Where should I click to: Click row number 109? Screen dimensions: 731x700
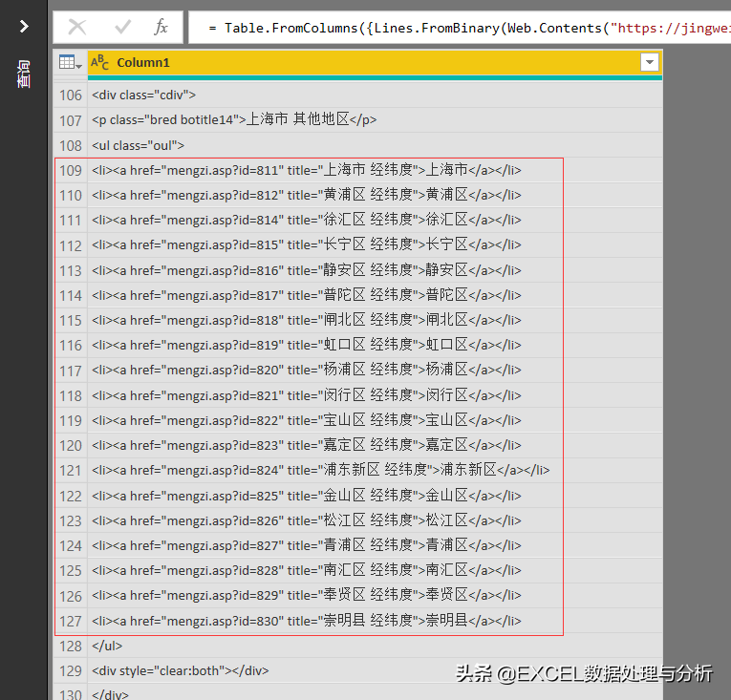71,171
